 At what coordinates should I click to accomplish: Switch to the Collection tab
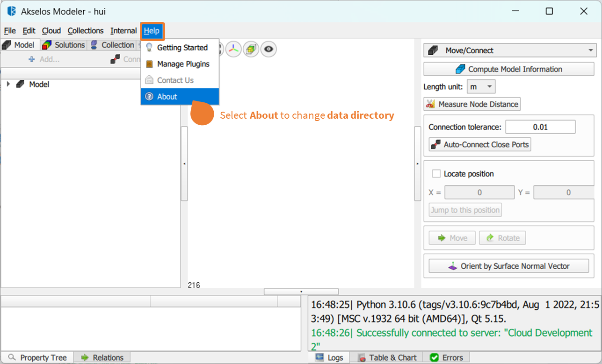[112, 45]
